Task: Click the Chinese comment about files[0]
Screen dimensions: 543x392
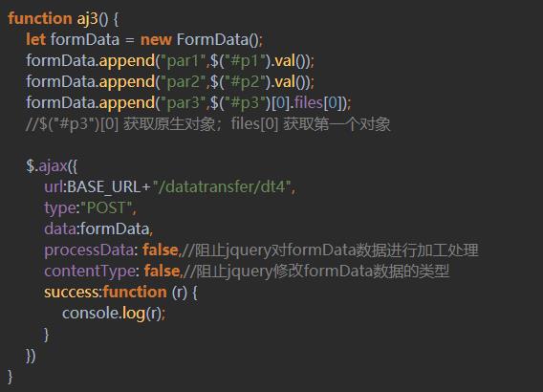Action: coord(207,124)
